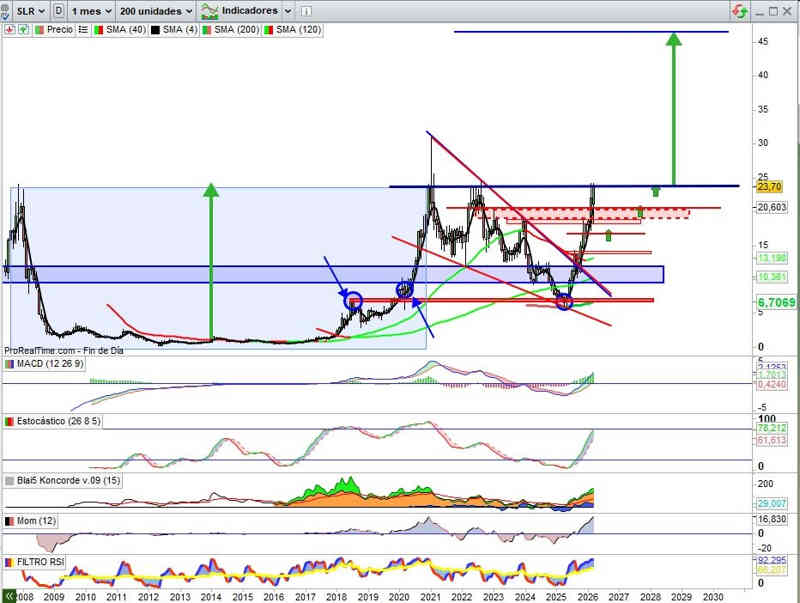Viewport: 800px width, 603px height.
Task: Click the Blai5 Koncorde gray color swatch
Action: pos(10,480)
